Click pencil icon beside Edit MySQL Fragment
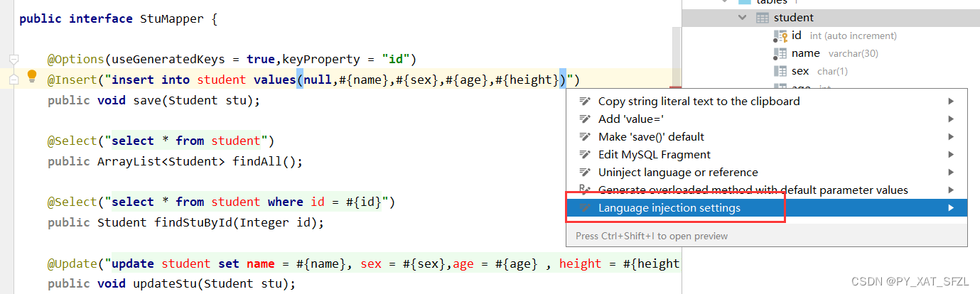 (x=586, y=155)
